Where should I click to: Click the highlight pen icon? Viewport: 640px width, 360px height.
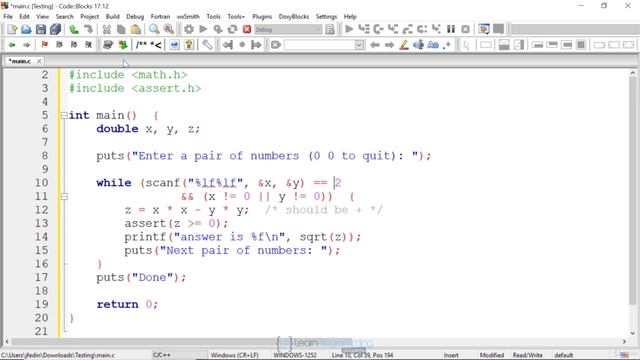404,45
